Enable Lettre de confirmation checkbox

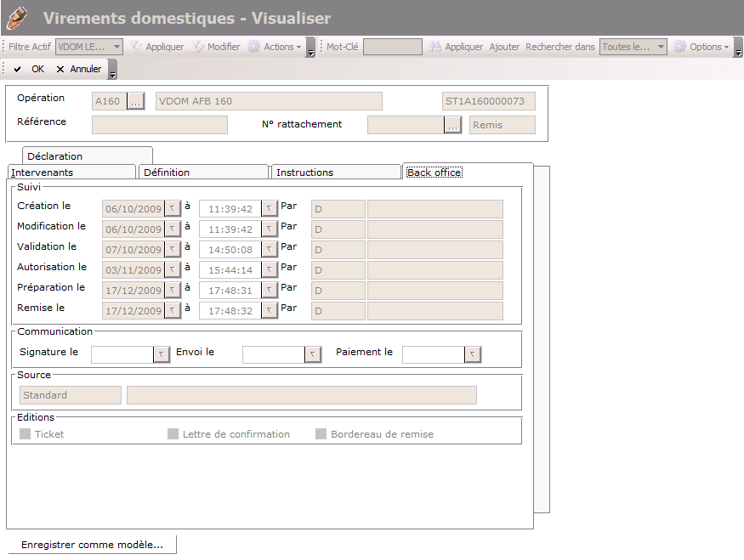point(173,434)
